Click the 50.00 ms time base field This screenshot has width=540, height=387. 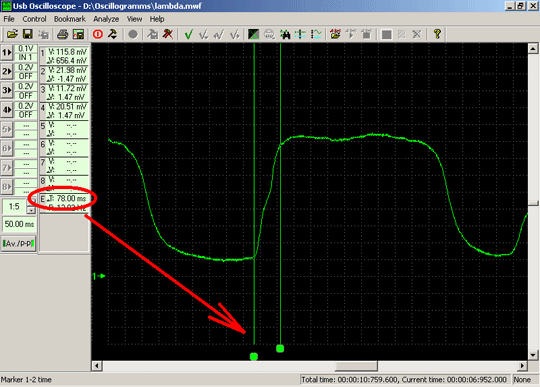pos(19,224)
